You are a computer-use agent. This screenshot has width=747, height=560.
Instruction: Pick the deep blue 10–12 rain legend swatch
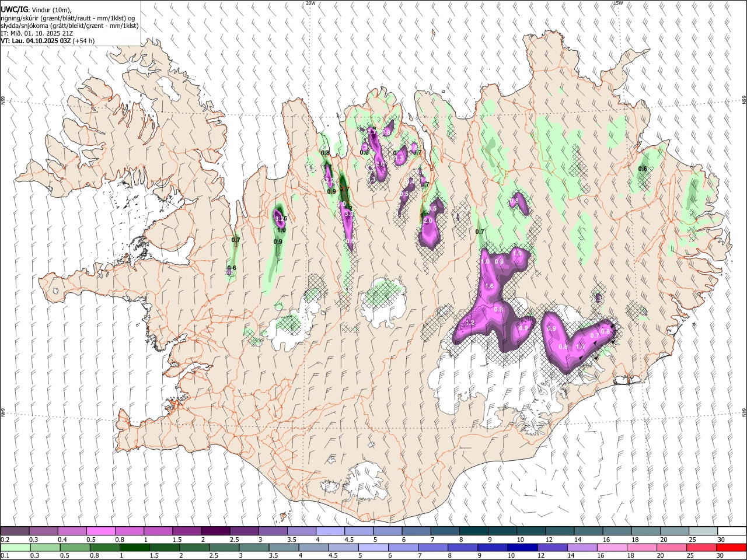coord(523,548)
